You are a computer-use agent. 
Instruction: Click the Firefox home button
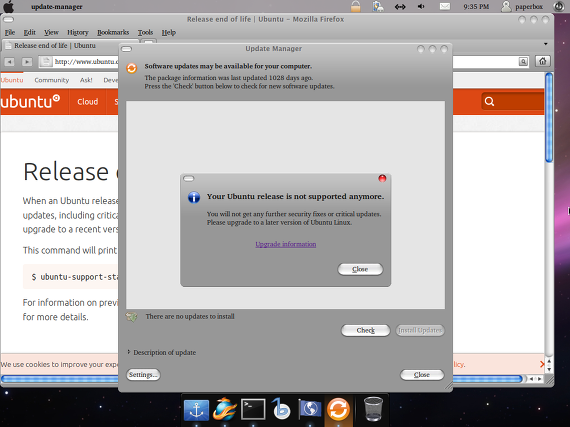(542, 61)
